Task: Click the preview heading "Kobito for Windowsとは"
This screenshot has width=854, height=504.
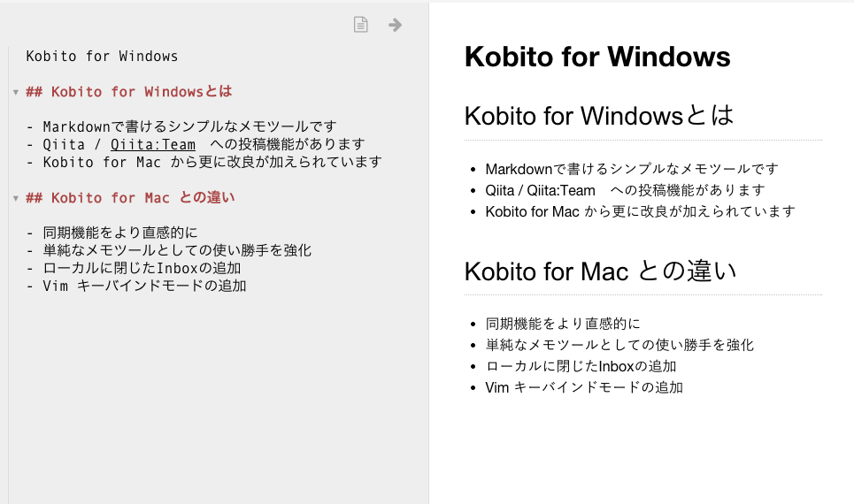Action: (599, 115)
